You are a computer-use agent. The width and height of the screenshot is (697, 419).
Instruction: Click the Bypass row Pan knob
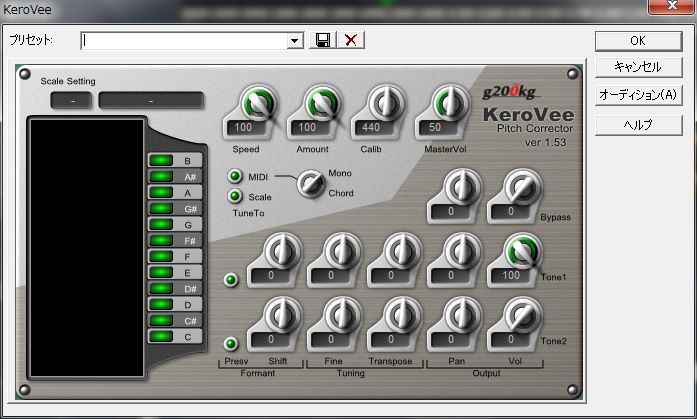[463, 188]
